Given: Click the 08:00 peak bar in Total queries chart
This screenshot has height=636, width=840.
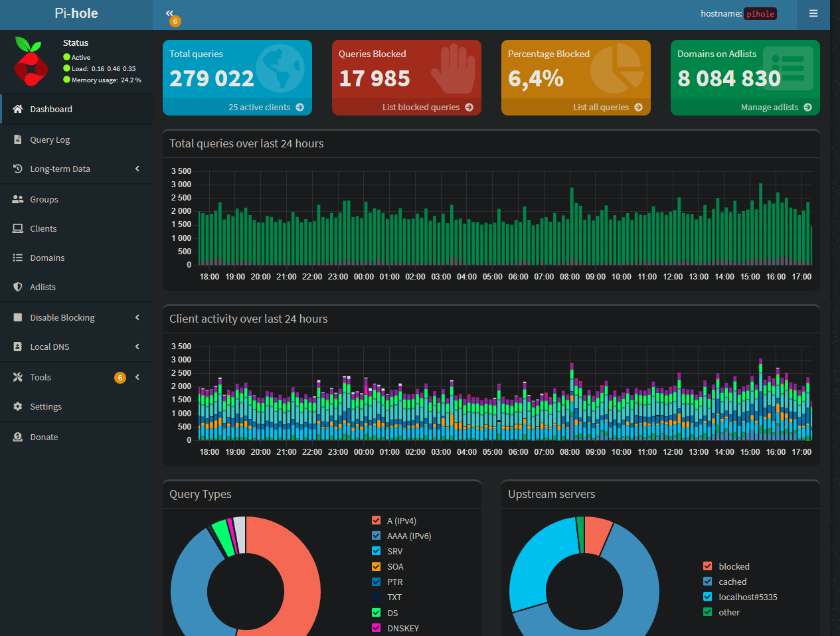Looking at the screenshot, I should point(572,226).
